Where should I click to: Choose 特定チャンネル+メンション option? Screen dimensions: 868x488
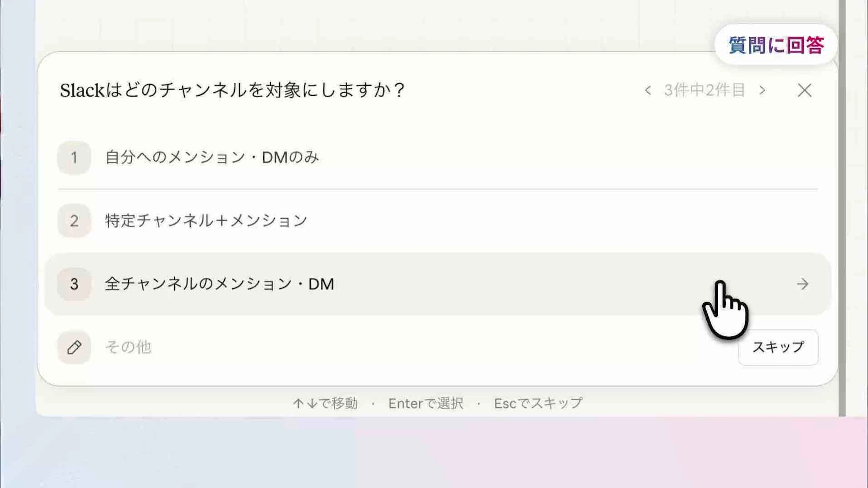coord(206,221)
